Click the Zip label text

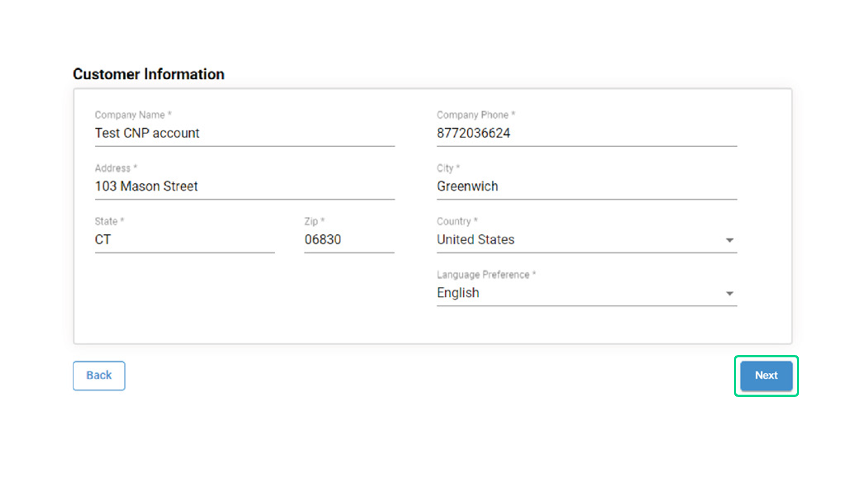coord(311,221)
